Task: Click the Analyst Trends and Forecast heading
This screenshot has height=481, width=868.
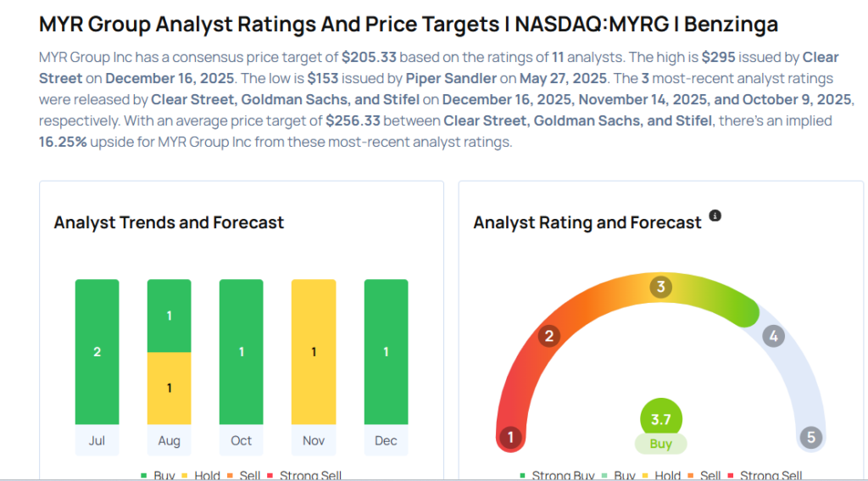Action: click(169, 223)
